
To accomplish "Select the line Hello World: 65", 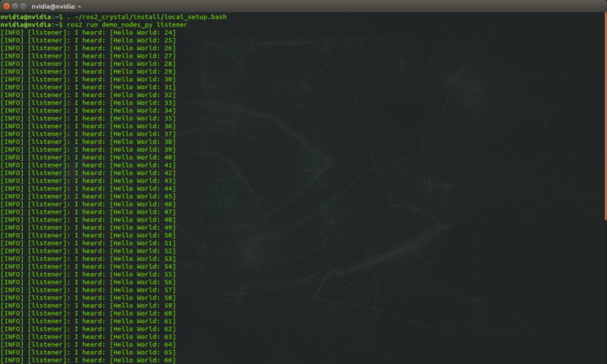I will point(88,353).
